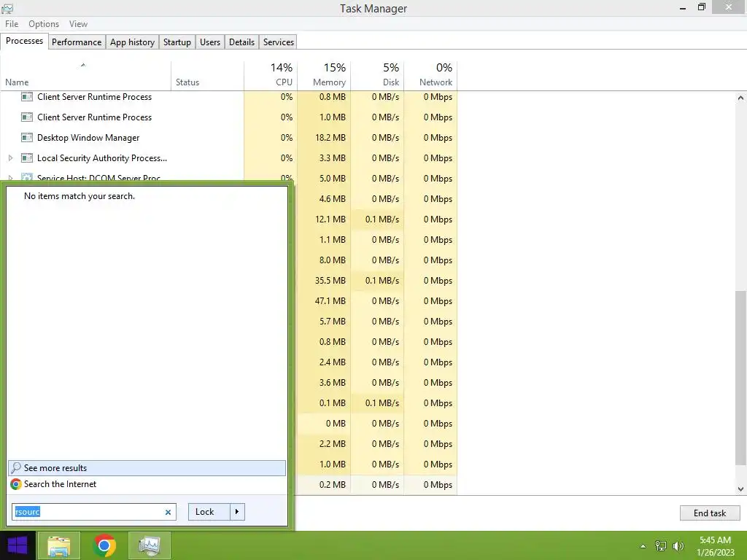Clear the search box with the X icon

tap(168, 513)
